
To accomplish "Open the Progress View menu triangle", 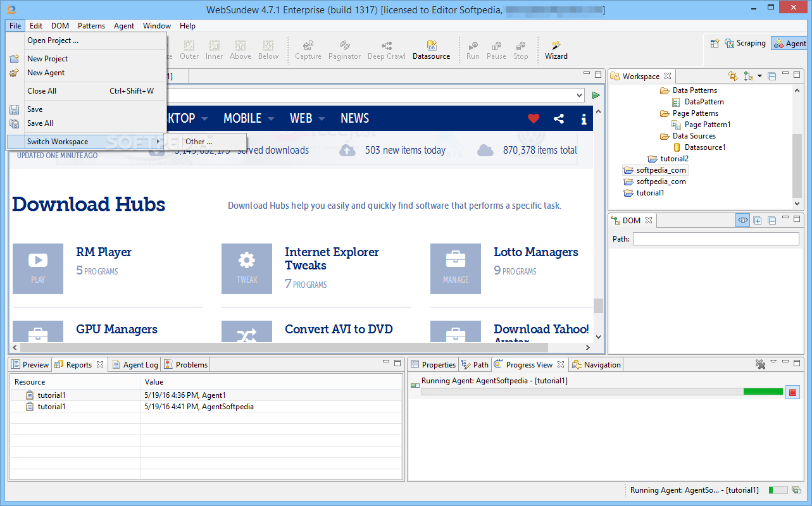I will tap(773, 362).
